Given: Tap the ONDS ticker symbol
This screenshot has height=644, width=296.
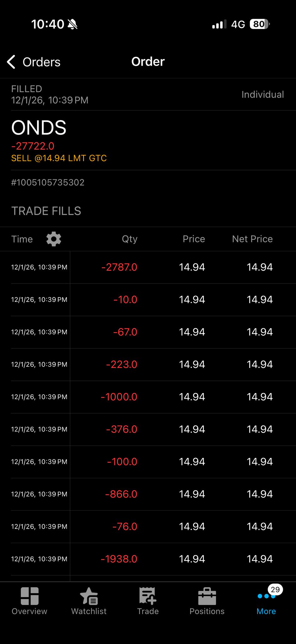Looking at the screenshot, I should pos(39,128).
